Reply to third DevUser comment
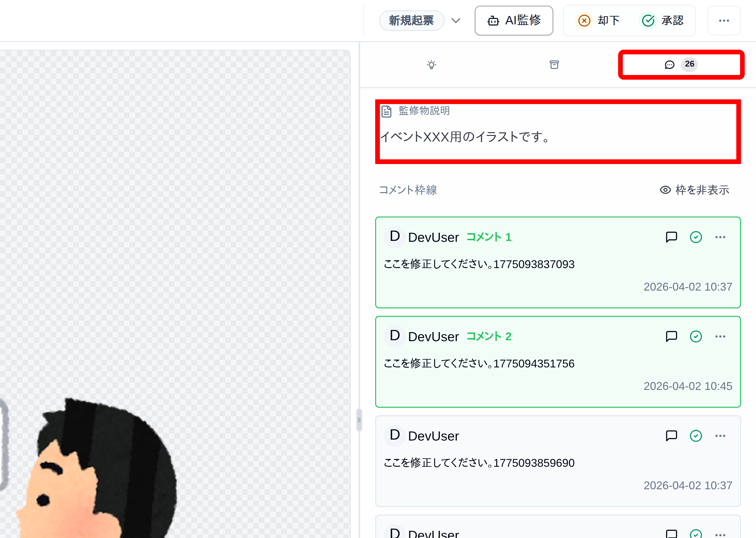The image size is (756, 538). tap(671, 436)
